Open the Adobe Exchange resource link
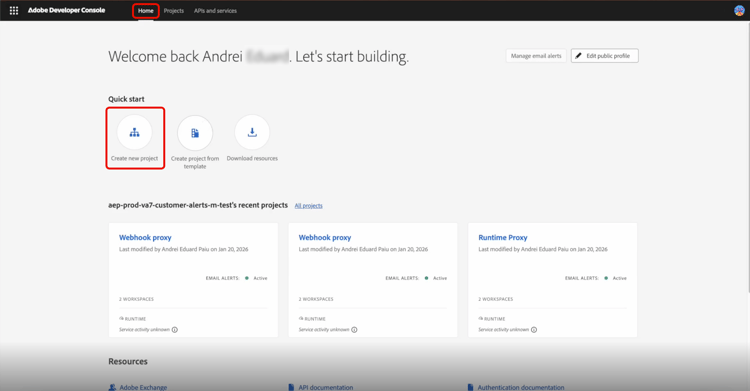This screenshot has height=391, width=750. tap(143, 387)
